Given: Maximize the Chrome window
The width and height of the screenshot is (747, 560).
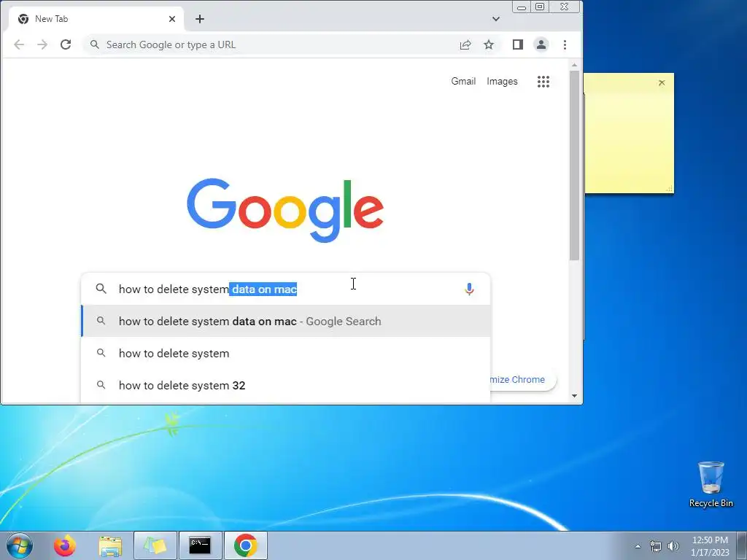Looking at the screenshot, I should click(x=540, y=7).
